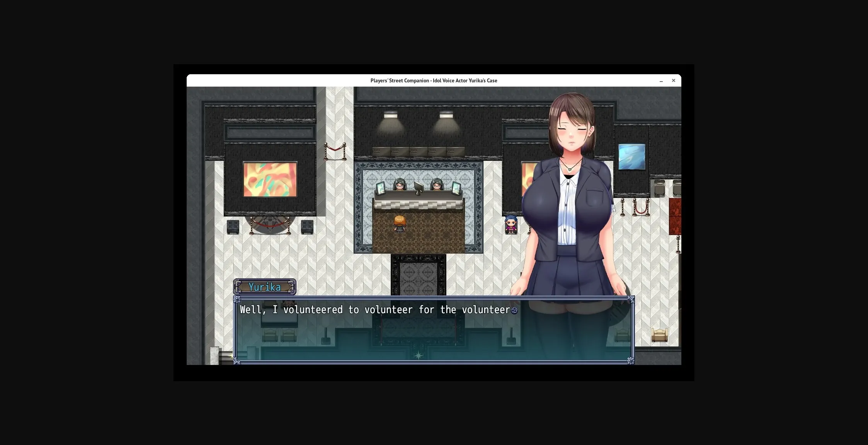Click the spinning advance indicator after dialogue text
Viewport: 868px width, 445px height.
[x=514, y=311]
